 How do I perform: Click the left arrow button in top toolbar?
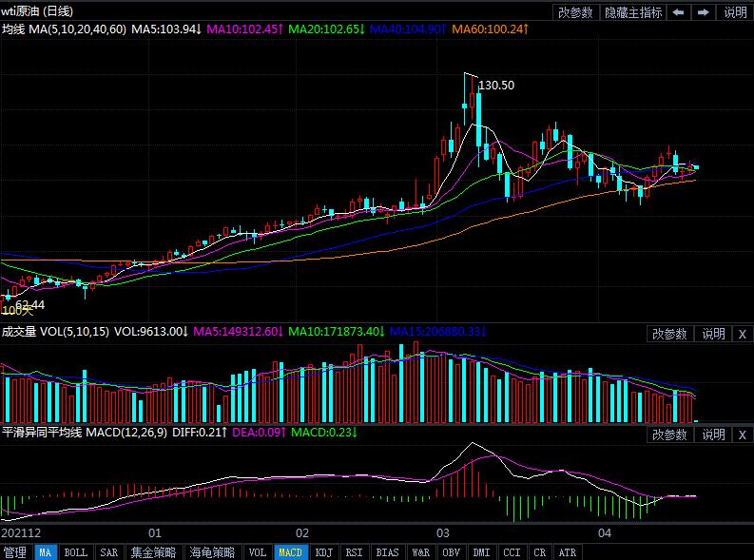(678, 12)
